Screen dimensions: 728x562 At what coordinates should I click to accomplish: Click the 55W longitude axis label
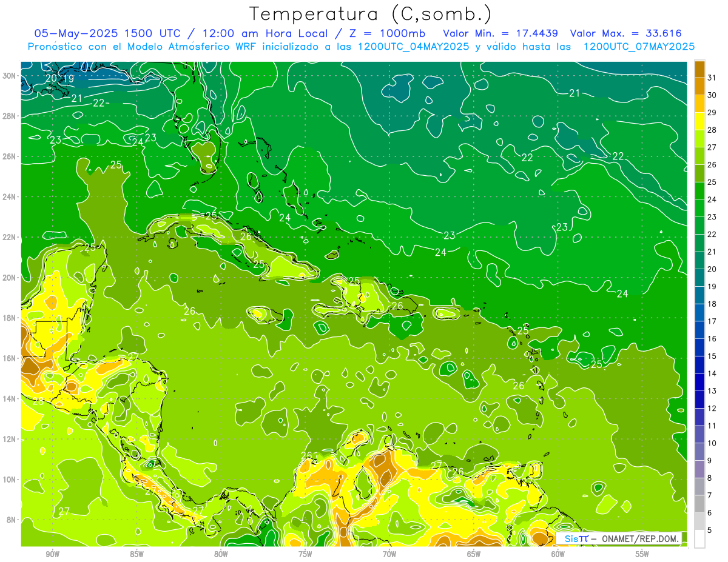click(642, 554)
